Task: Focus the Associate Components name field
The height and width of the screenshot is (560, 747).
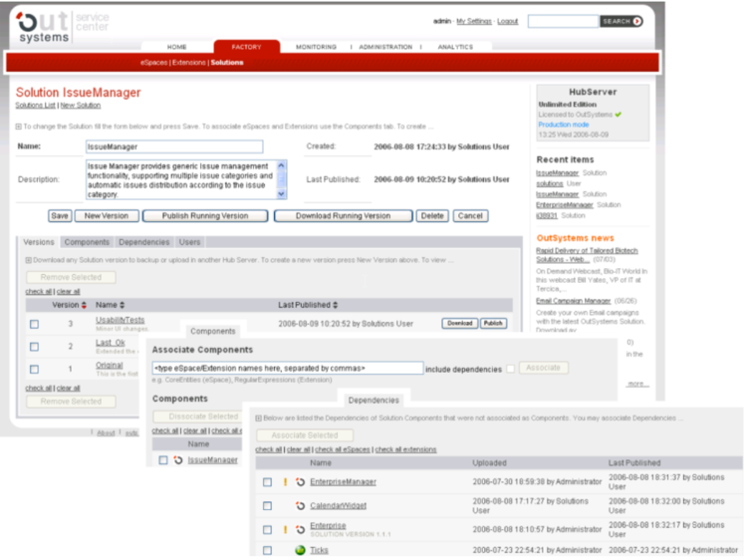Action: click(x=288, y=368)
